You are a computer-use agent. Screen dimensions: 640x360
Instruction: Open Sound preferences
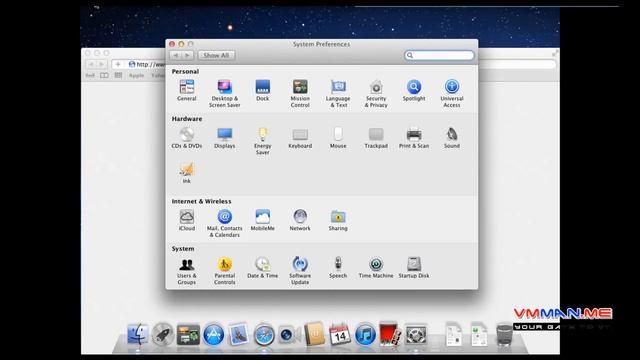point(452,138)
